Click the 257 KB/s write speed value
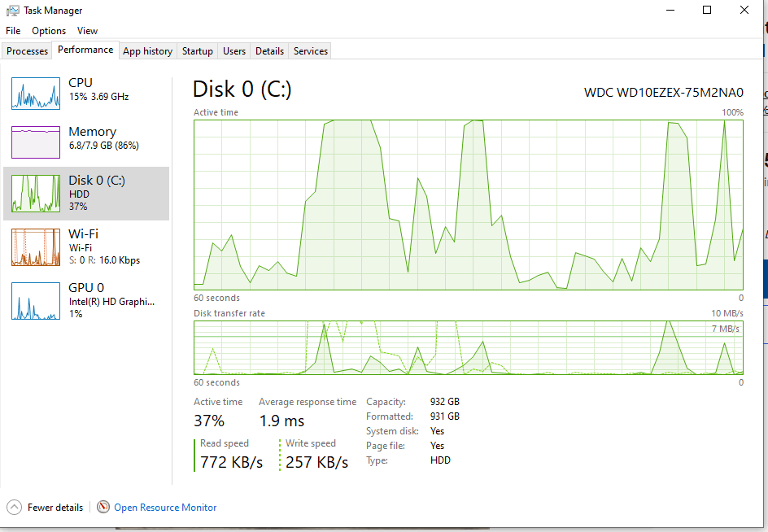 click(317, 462)
